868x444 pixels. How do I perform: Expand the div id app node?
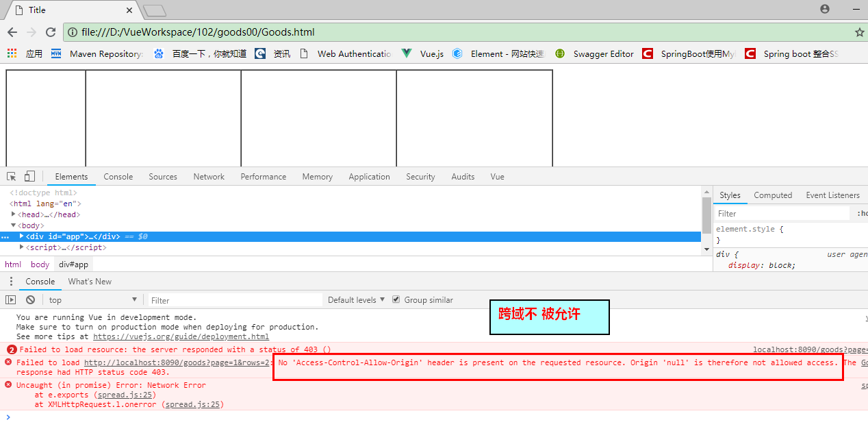click(22, 236)
